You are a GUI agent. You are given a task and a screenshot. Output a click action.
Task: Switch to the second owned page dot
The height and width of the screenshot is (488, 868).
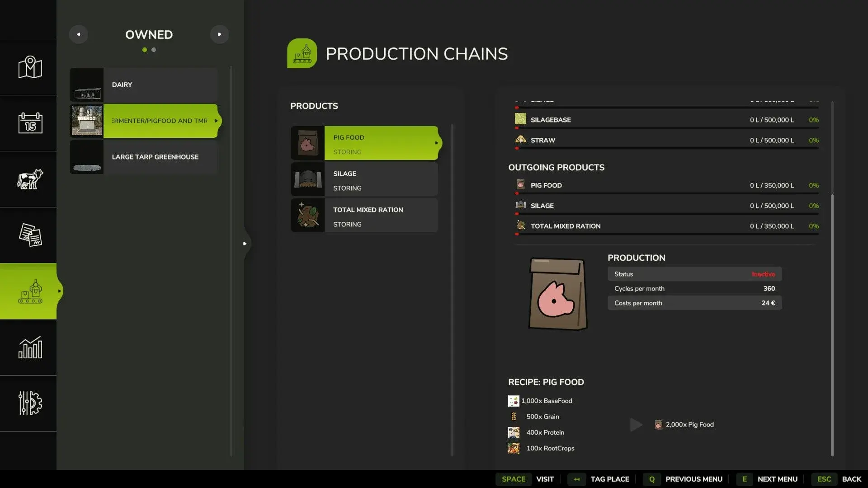pos(154,50)
